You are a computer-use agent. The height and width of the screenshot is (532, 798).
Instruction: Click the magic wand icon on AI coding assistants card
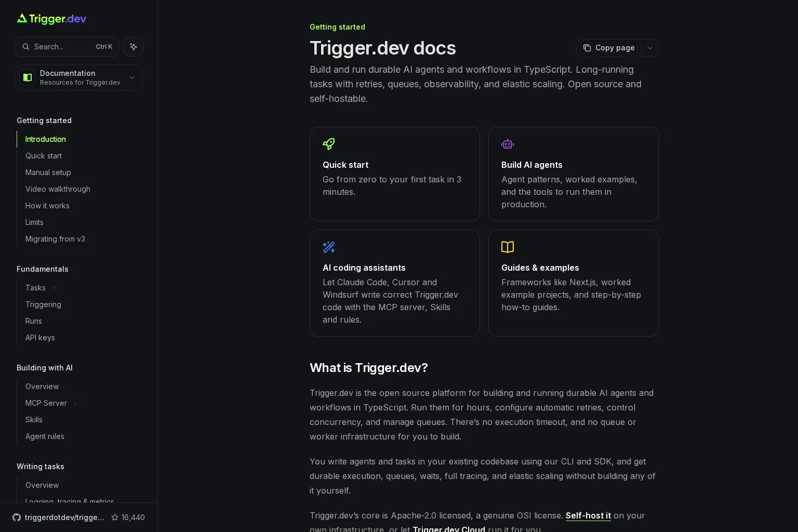tap(329, 247)
